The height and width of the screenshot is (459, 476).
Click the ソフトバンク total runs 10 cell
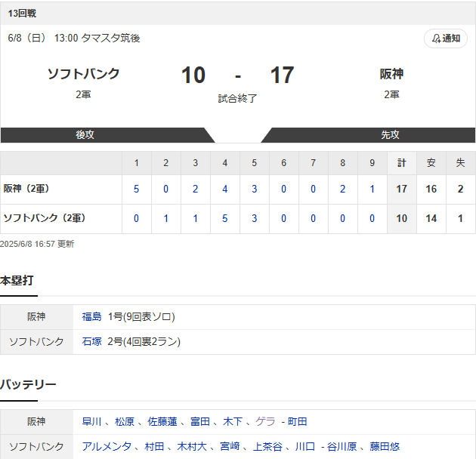tap(402, 218)
